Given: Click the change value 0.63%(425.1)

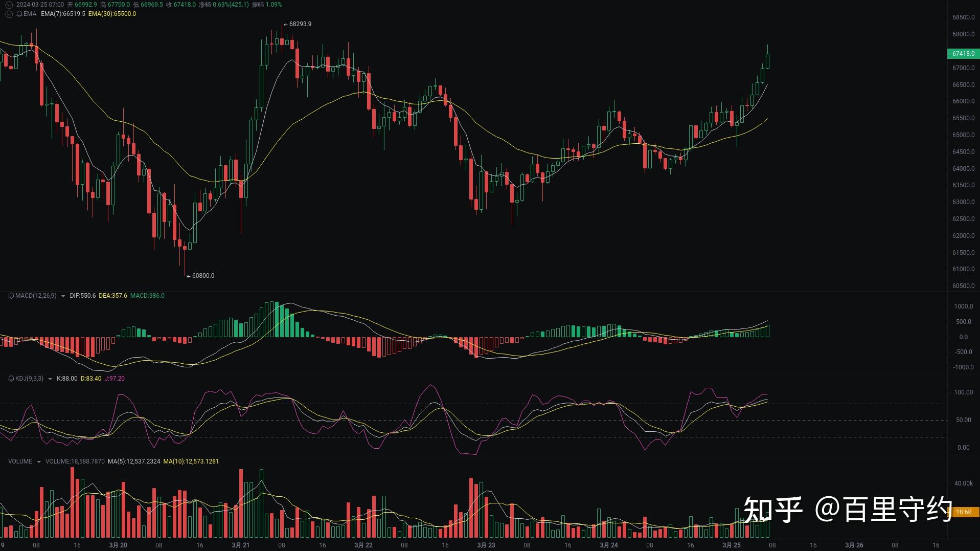Looking at the screenshot, I should [x=231, y=5].
